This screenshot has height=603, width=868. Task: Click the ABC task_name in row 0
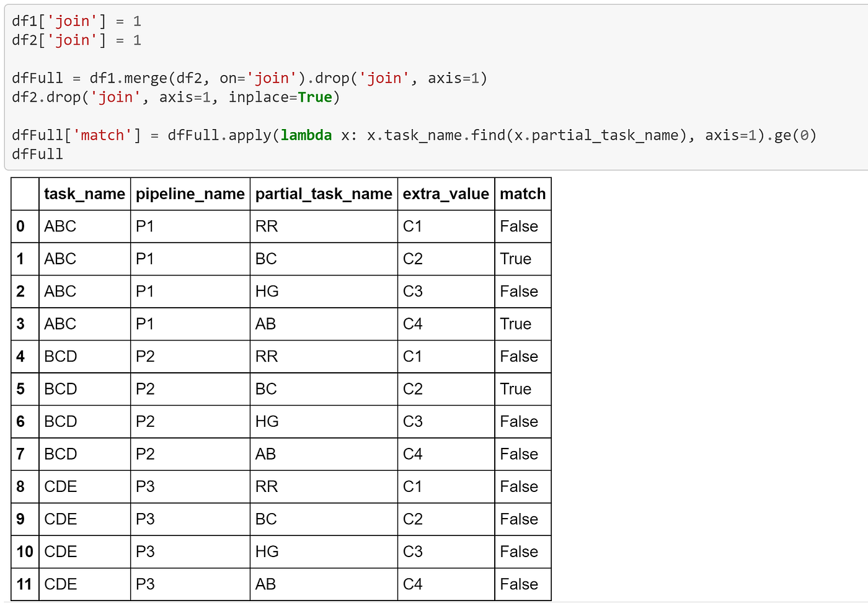60,226
